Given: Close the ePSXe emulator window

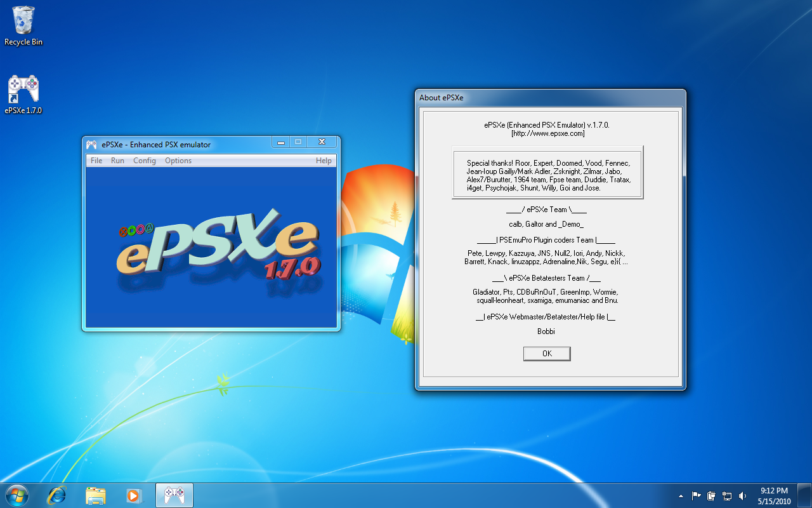Looking at the screenshot, I should pyautogui.click(x=322, y=142).
